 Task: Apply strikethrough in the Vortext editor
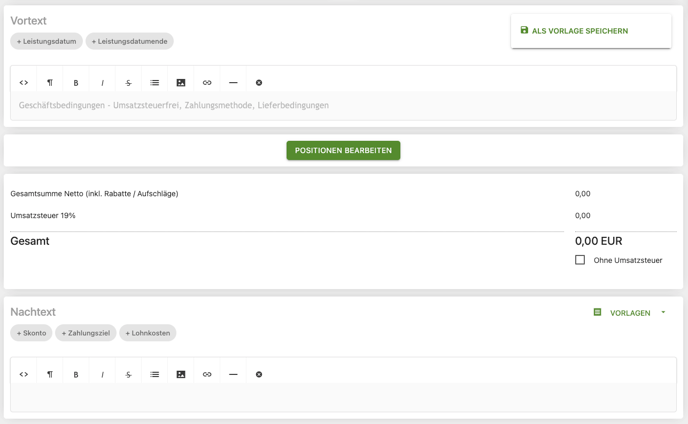pyautogui.click(x=128, y=83)
